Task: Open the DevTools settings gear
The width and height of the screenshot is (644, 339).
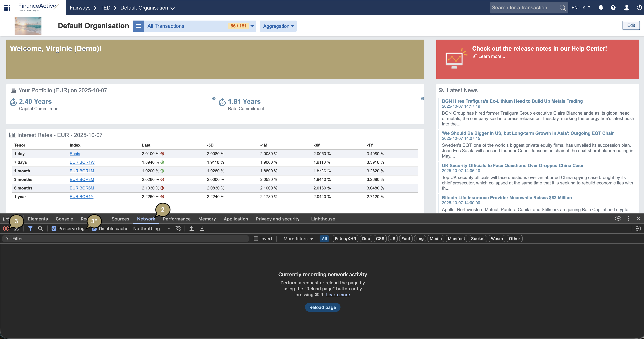Action: 618,219
